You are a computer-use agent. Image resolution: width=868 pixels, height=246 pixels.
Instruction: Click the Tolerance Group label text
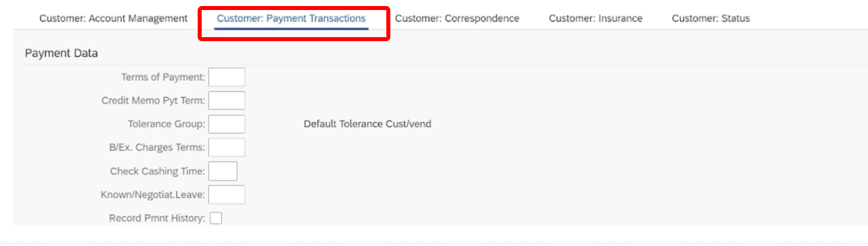coord(167,124)
